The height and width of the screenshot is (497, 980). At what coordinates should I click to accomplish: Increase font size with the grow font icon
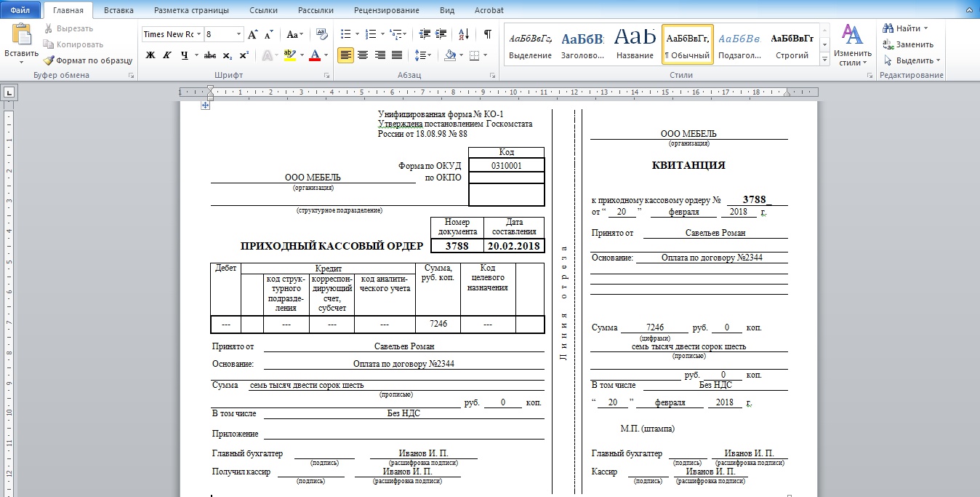pos(253,34)
